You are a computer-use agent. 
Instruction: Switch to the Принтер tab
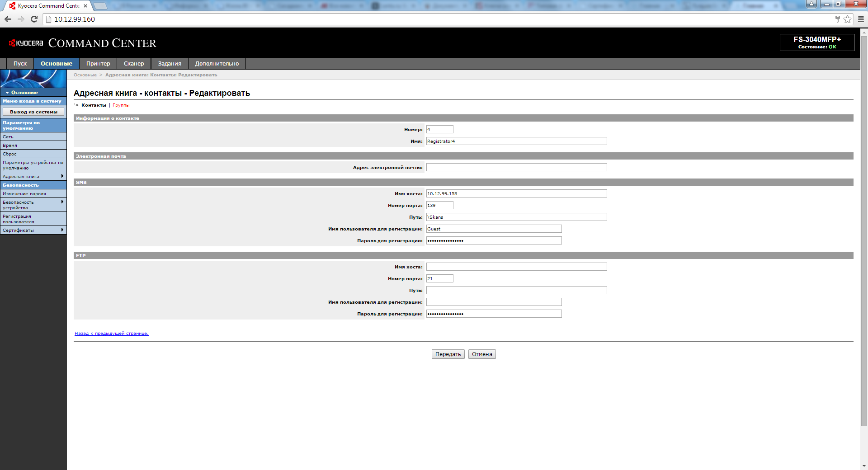(98, 63)
